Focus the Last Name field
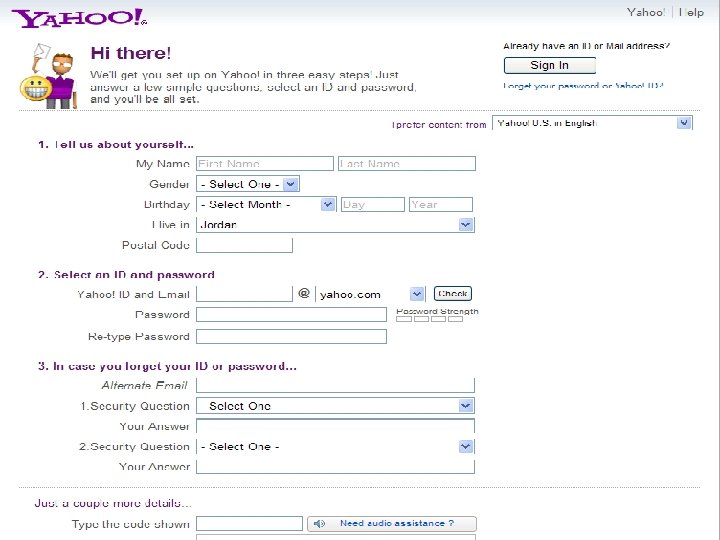Viewport: 720px width, 540px height. coord(407,163)
